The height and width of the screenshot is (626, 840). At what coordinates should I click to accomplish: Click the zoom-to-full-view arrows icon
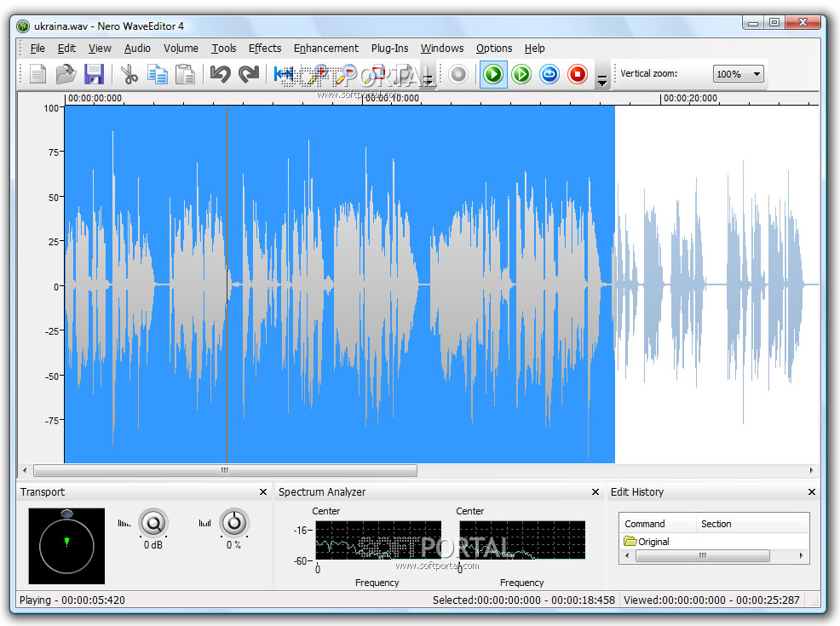(284, 74)
